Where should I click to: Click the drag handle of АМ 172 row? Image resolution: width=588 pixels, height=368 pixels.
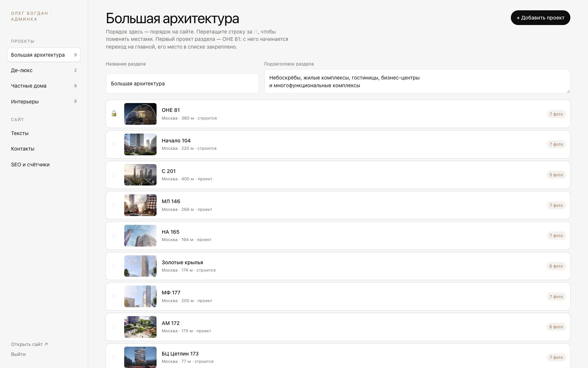(114, 327)
